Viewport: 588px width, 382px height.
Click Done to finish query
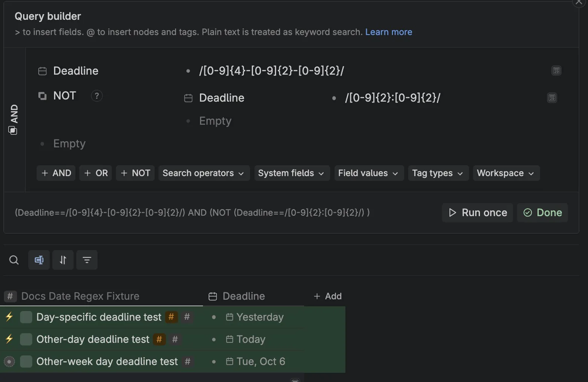tap(543, 213)
